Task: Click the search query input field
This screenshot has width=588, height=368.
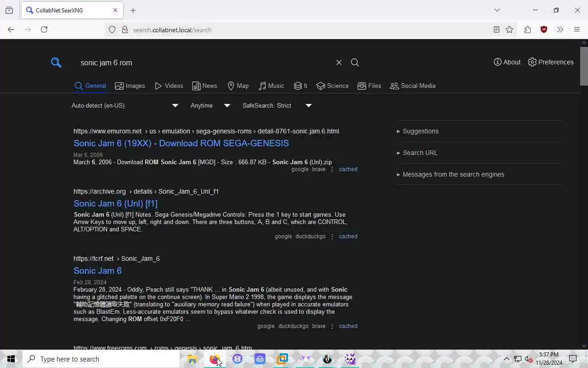Action: pyautogui.click(x=204, y=63)
